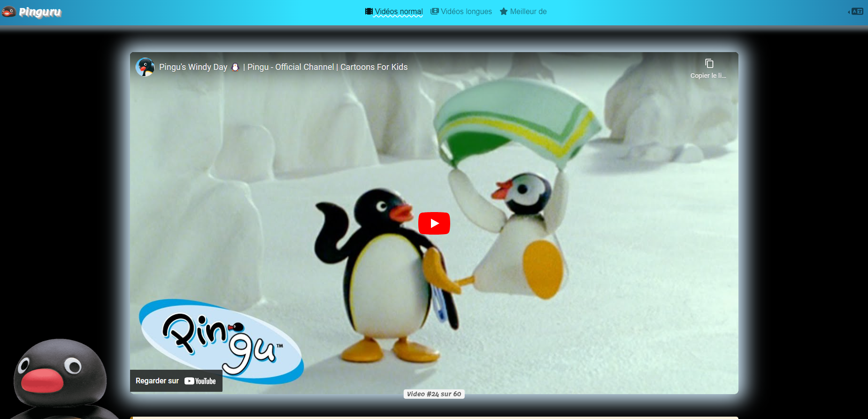Click the Pinguru penguin head logo icon
The height and width of the screenshot is (419, 868).
click(x=9, y=12)
